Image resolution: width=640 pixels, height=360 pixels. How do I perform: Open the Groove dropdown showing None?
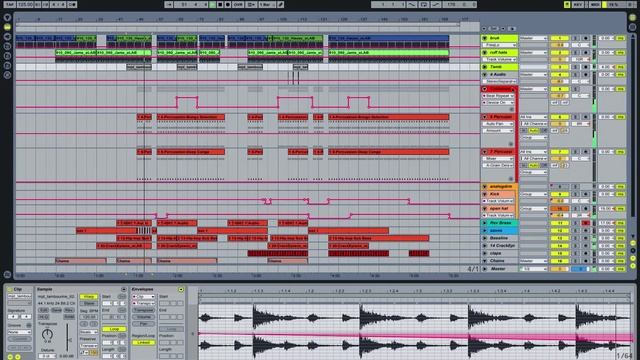(x=20, y=332)
